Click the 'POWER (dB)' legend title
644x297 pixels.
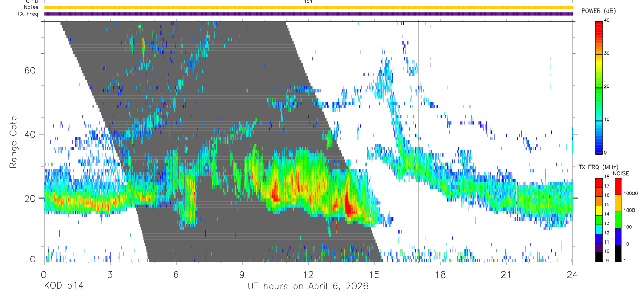coord(599,10)
